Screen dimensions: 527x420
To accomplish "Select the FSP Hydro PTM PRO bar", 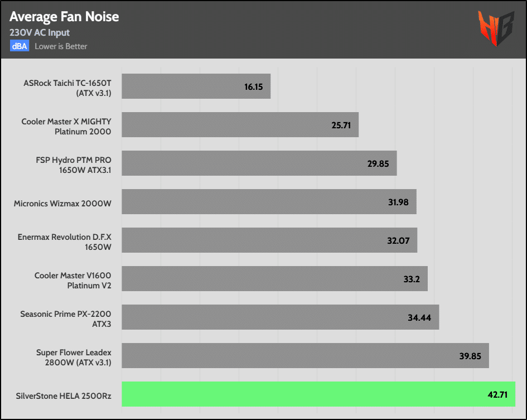I will (259, 163).
